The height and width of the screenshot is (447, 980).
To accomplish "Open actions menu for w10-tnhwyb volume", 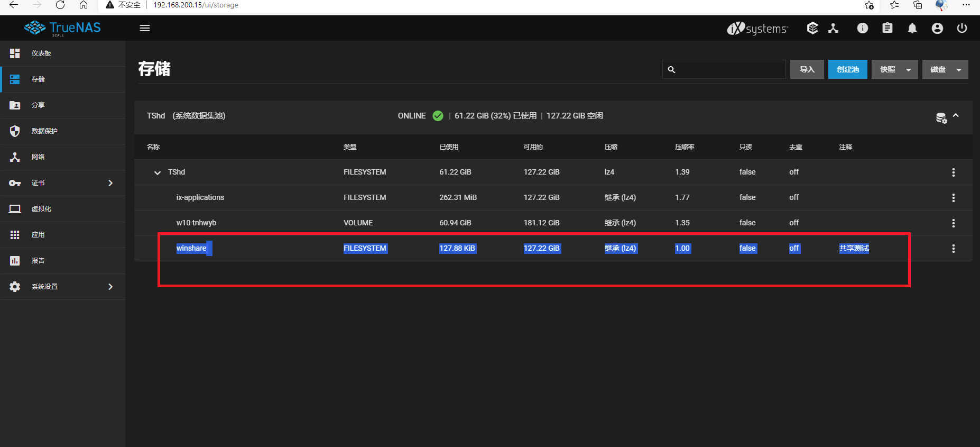I will click(x=953, y=223).
